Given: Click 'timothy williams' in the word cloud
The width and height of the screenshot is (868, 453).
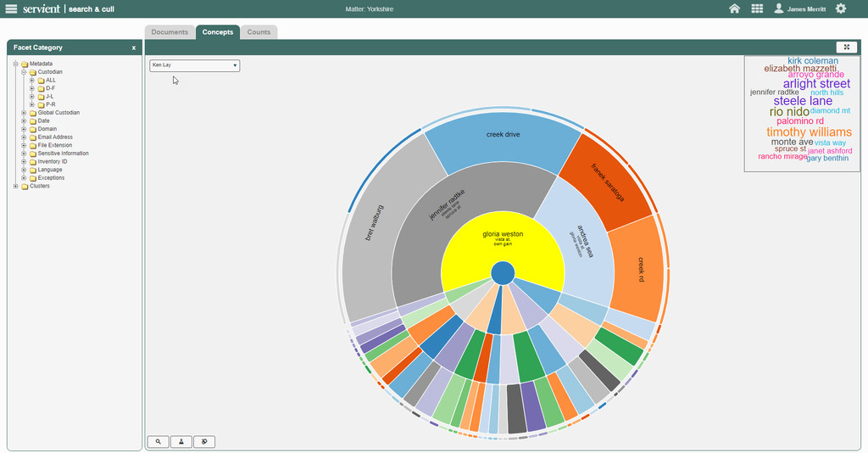Looking at the screenshot, I should pos(809,132).
